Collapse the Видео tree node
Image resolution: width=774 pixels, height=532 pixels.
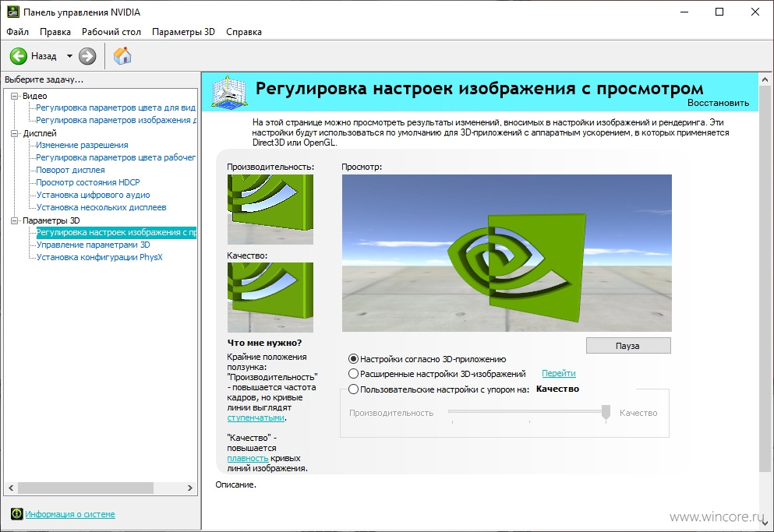point(14,96)
